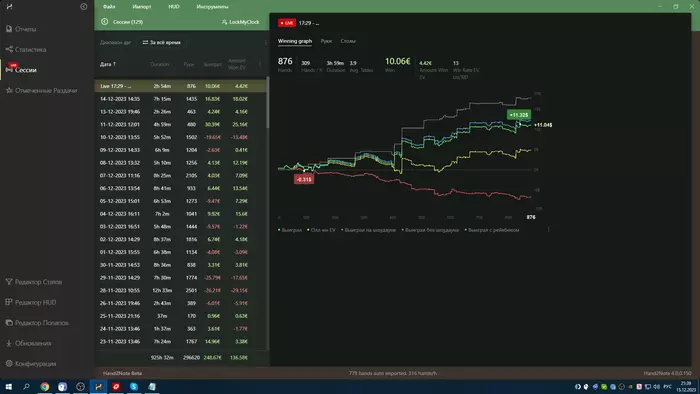Image resolution: width=700 pixels, height=394 pixels.
Task: Open the HUD menu
Action: pos(174,7)
